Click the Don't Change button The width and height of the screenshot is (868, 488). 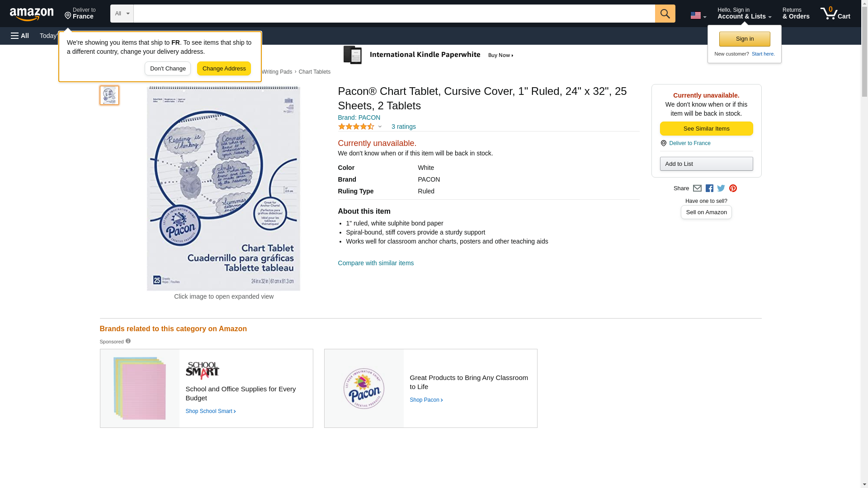(168, 69)
